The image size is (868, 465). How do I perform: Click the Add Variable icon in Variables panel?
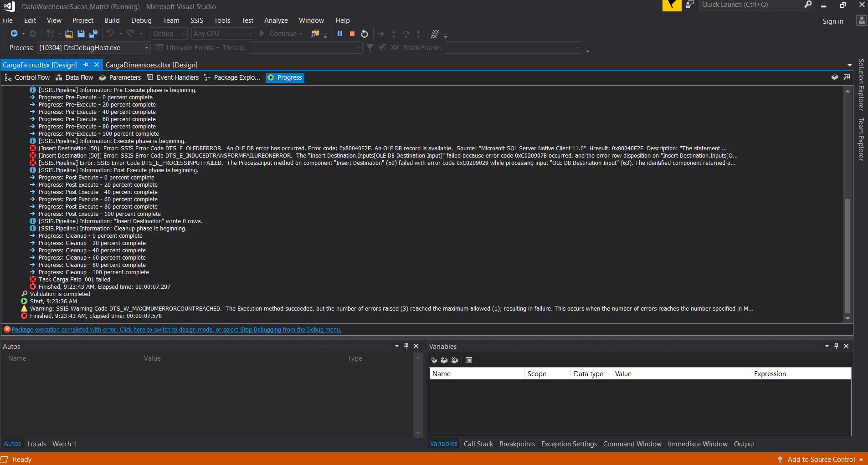434,360
